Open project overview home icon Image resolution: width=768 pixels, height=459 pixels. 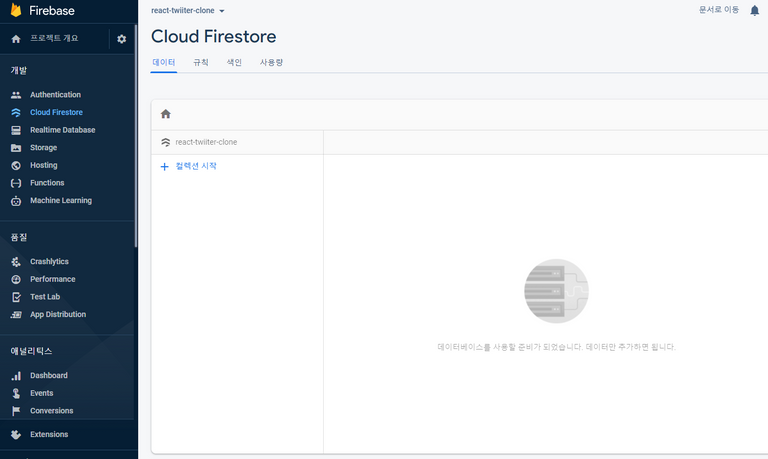click(x=16, y=39)
